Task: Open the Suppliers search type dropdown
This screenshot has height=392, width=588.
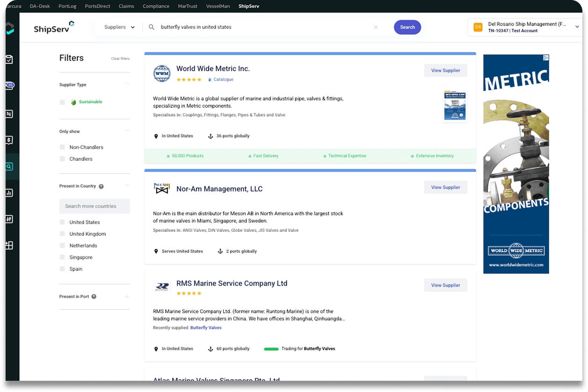Action: point(119,27)
